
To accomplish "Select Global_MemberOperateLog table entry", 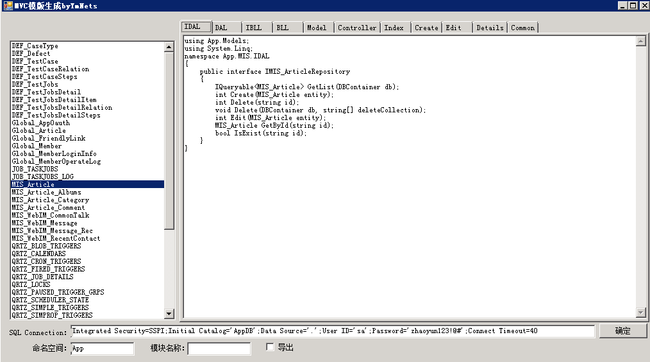I will pyautogui.click(x=87, y=161).
